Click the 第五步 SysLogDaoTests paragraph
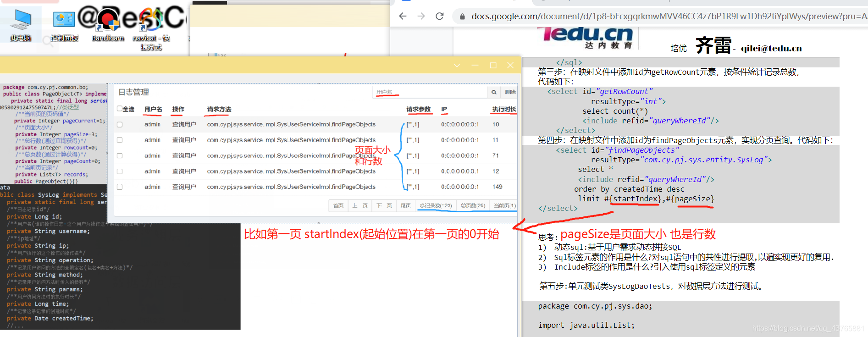 coord(652,287)
